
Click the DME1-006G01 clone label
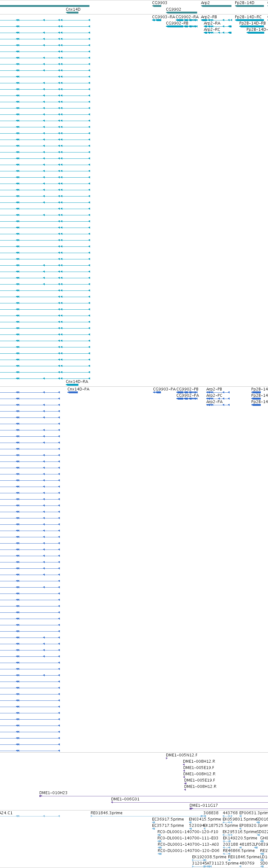click(x=125, y=799)
